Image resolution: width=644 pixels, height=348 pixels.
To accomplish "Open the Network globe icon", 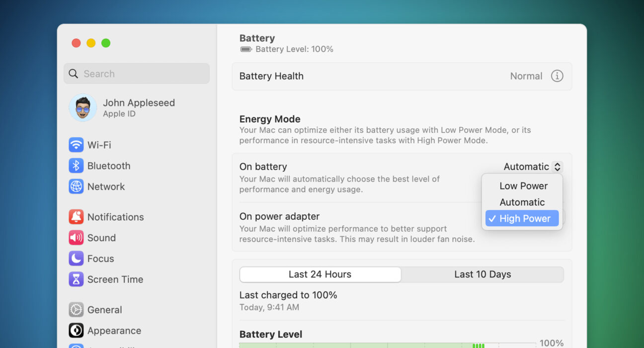I will click(76, 186).
